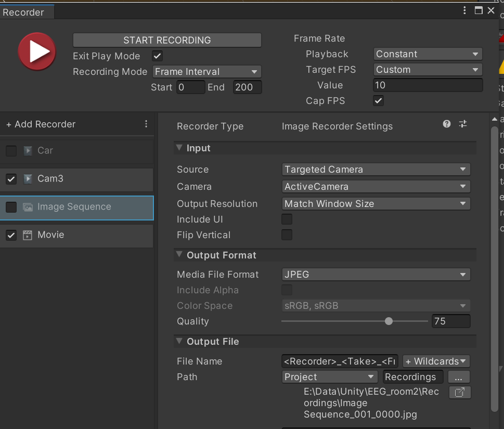Click the Quality slider handle
The width and height of the screenshot is (504, 429).
389,321
